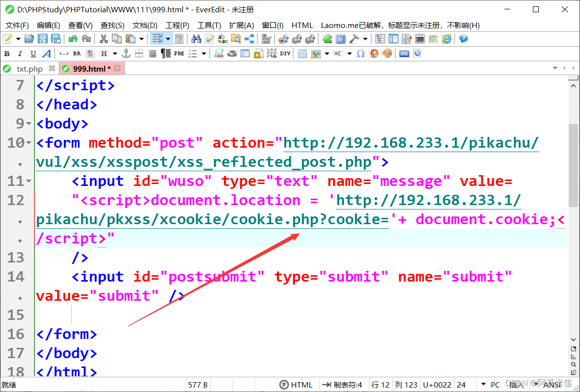Collapse the fold at line 9
Viewport: 580px width, 392px height.
pos(28,124)
